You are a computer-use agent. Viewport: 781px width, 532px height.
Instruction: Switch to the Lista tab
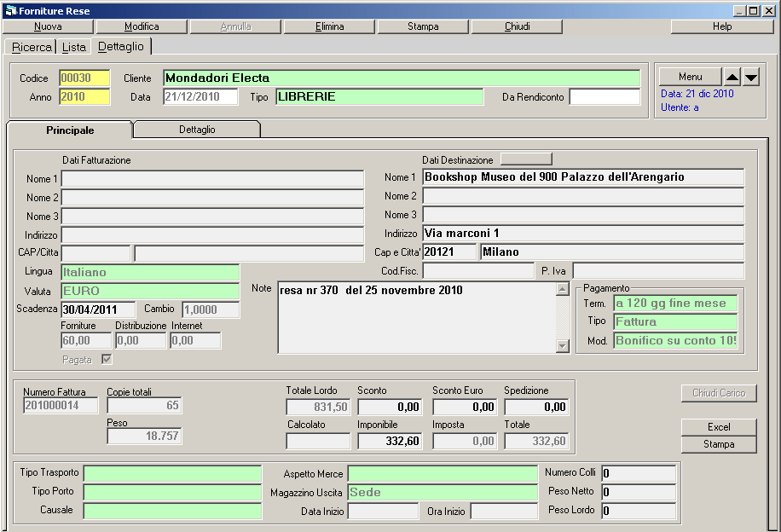point(73,47)
